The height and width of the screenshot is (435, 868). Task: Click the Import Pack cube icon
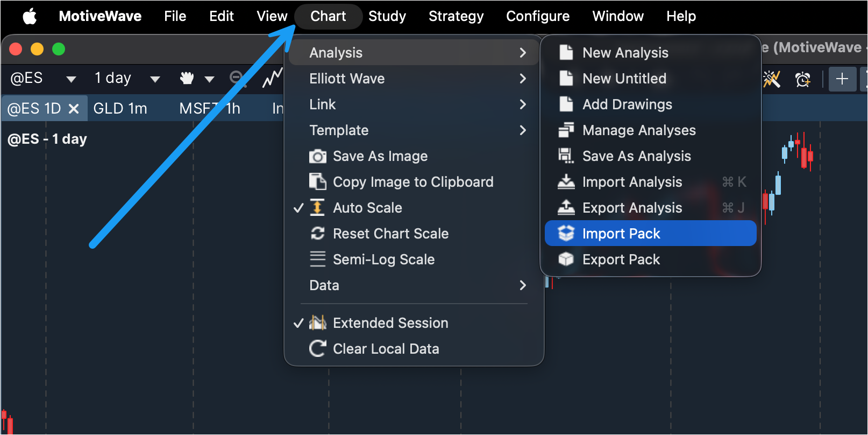[566, 233]
